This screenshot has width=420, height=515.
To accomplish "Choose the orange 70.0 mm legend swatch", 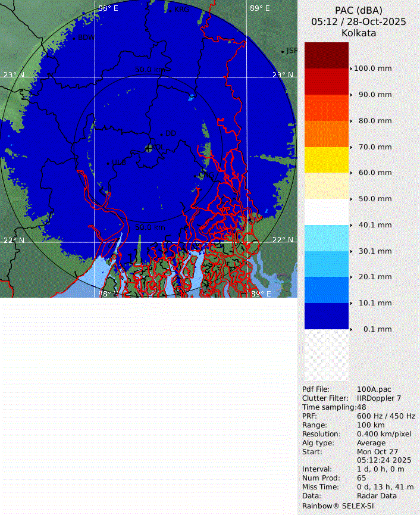I will [326, 134].
